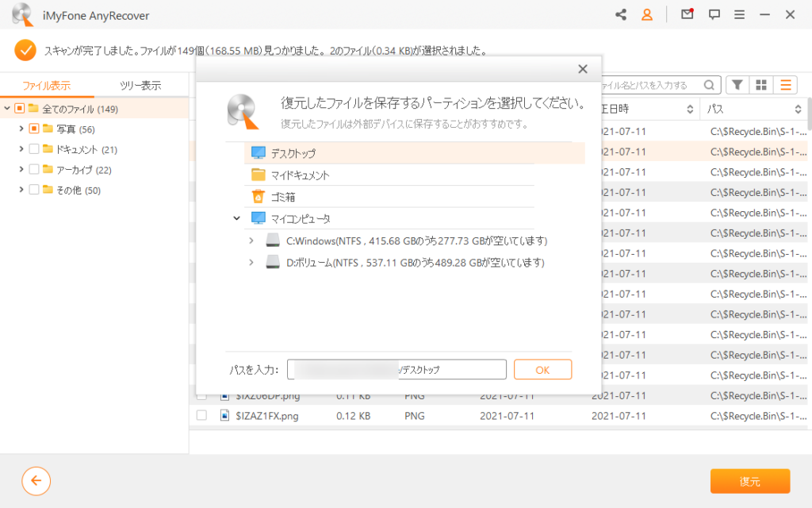812x508 pixels.
Task: Click OK in the save dialog
Action: point(542,370)
